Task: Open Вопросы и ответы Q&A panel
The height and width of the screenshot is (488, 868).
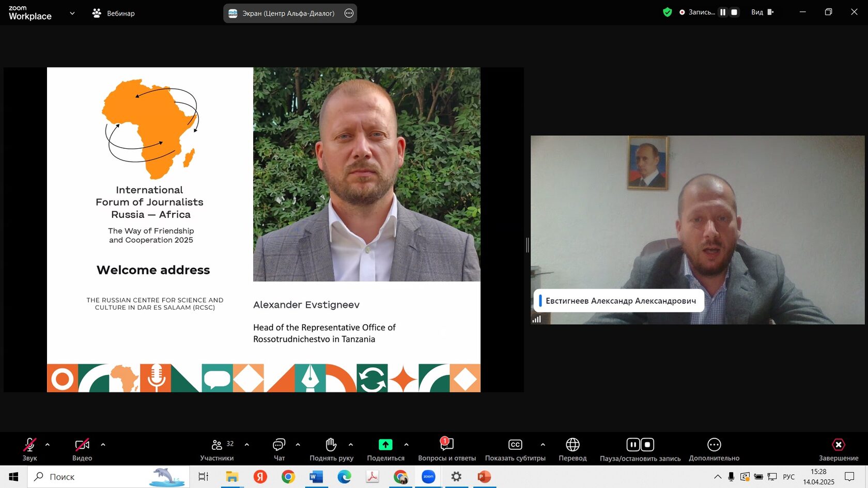Action: tap(447, 449)
